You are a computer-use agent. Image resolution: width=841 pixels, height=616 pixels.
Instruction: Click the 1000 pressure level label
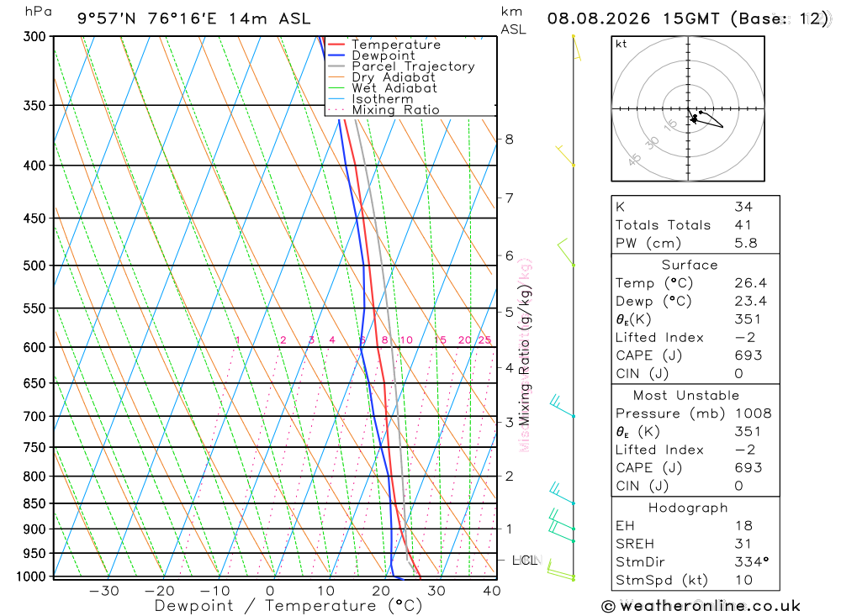[x=31, y=577]
